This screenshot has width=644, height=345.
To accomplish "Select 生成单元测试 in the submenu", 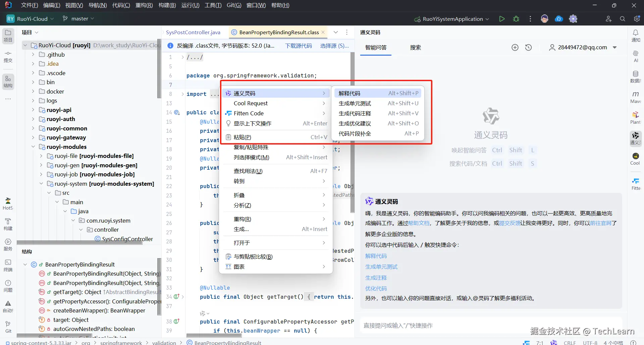I will pos(378,103).
